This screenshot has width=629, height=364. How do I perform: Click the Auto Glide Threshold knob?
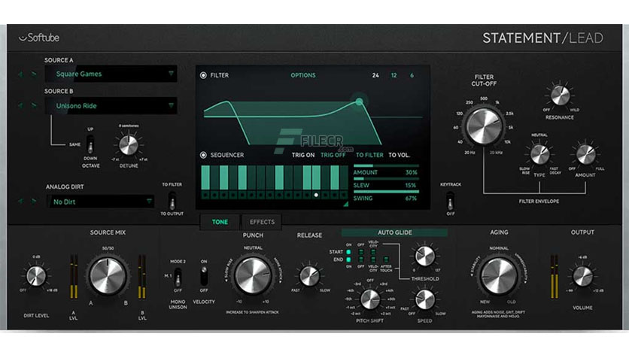pyautogui.click(x=425, y=256)
